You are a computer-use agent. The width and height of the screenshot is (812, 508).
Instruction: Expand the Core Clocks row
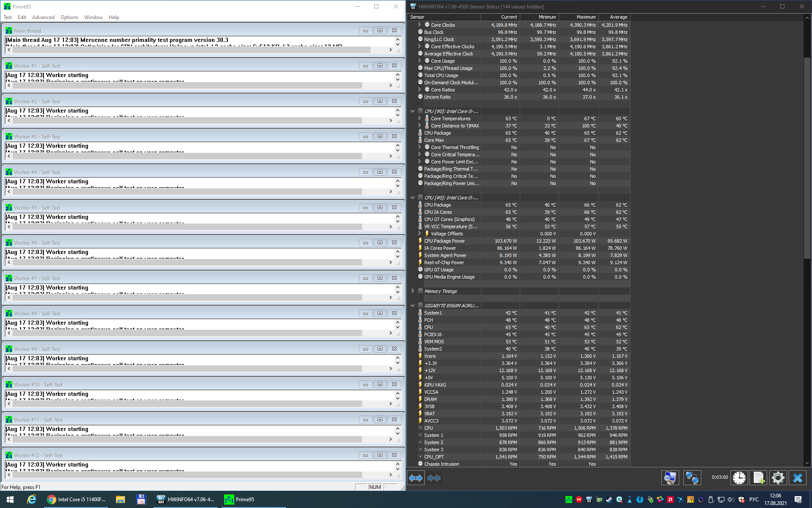(420, 25)
